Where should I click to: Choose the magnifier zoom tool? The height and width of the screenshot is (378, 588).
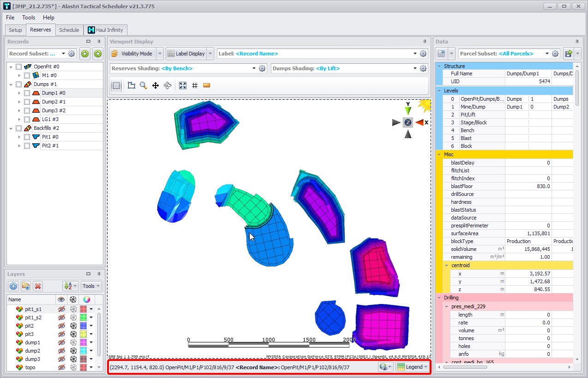[x=144, y=85]
